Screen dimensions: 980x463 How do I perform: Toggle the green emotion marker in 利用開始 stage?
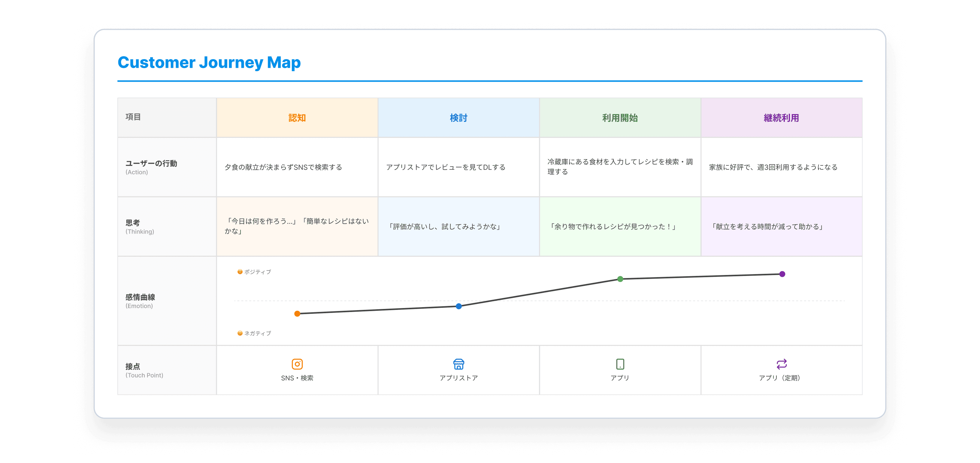tap(620, 279)
